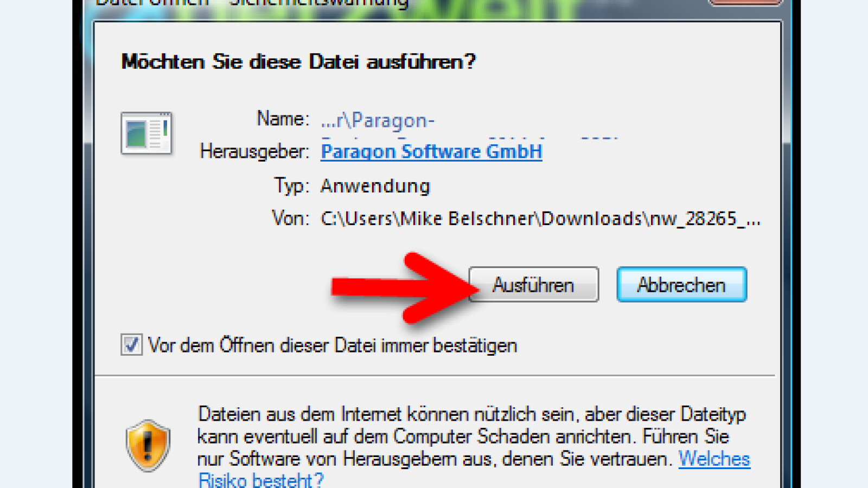Uncheck the 'Vor dem Öffnen' confirmation checkbox
The image size is (868, 488).
coord(131,345)
